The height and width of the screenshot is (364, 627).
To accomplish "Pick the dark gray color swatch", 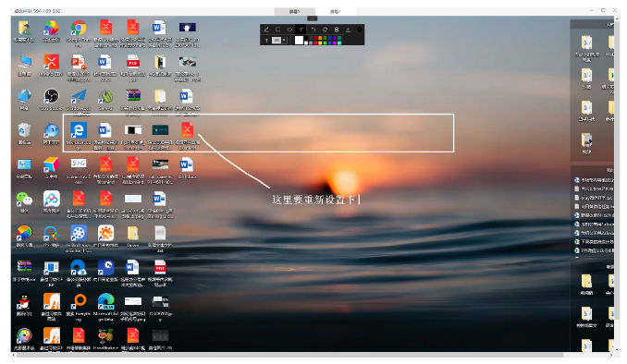I will pyautogui.click(x=311, y=38).
